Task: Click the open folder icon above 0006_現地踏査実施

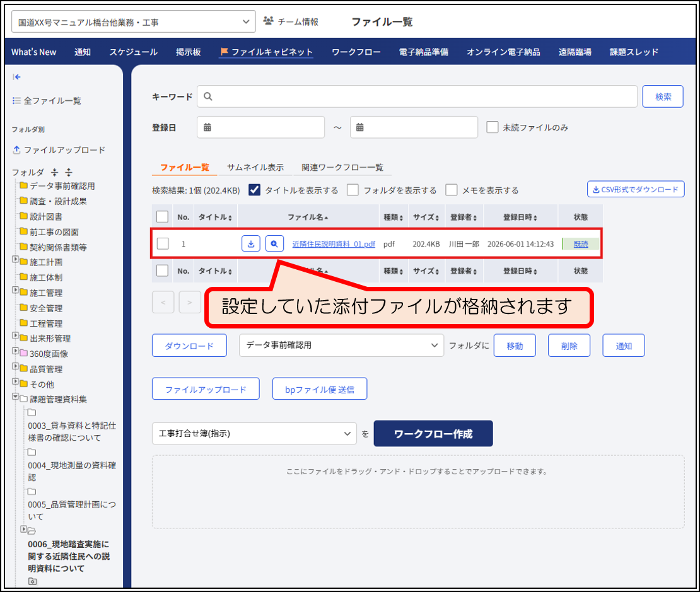Action: (32, 531)
